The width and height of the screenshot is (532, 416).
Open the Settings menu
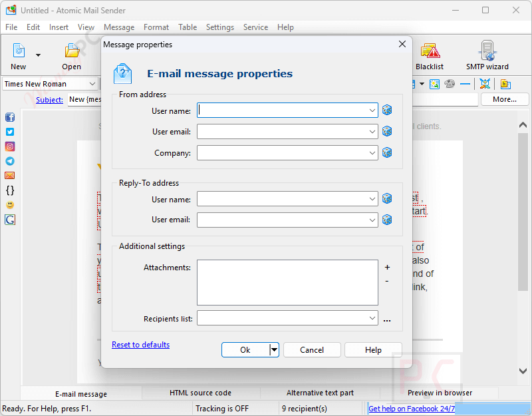coord(220,27)
